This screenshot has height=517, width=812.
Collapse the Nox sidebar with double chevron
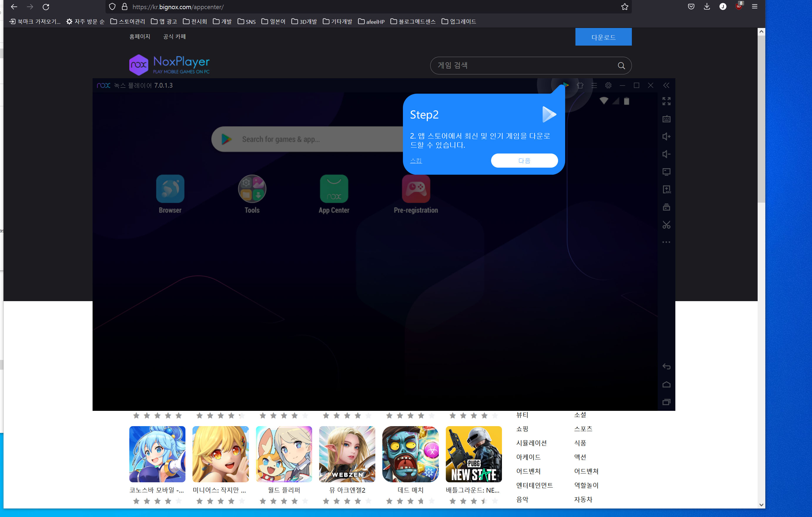pyautogui.click(x=666, y=85)
